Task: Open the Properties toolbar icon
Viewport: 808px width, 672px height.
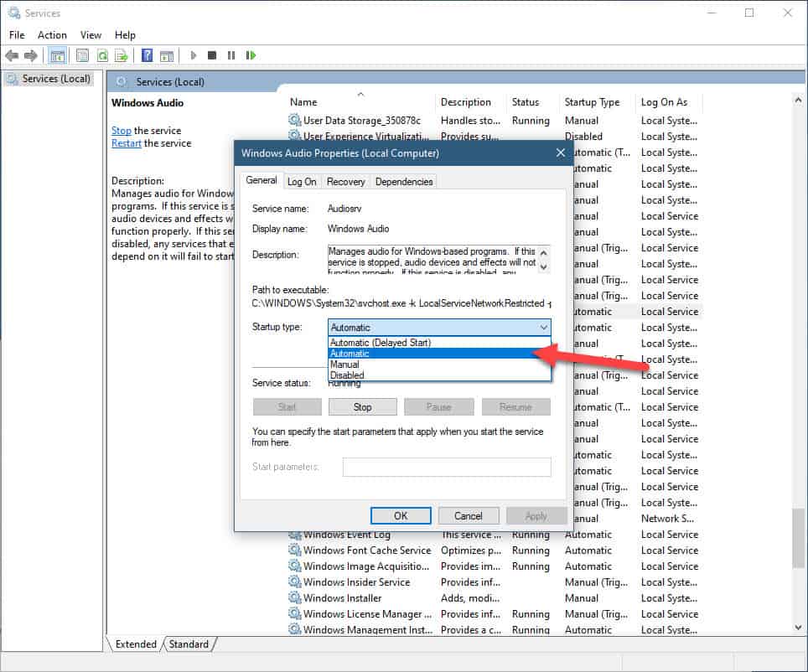Action: (82, 55)
